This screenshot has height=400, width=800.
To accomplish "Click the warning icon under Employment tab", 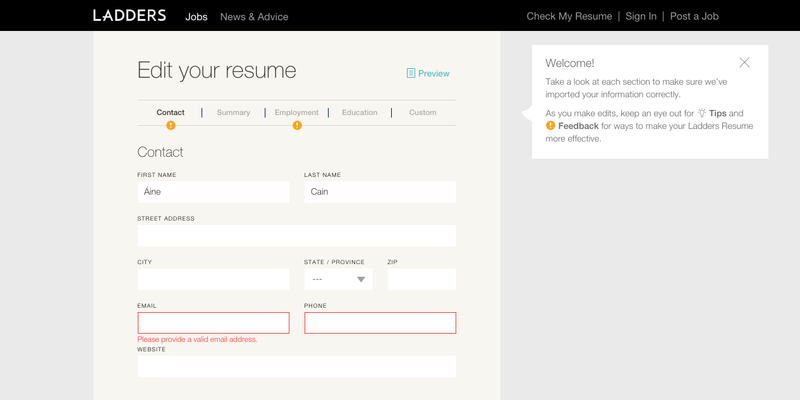I will [x=297, y=126].
